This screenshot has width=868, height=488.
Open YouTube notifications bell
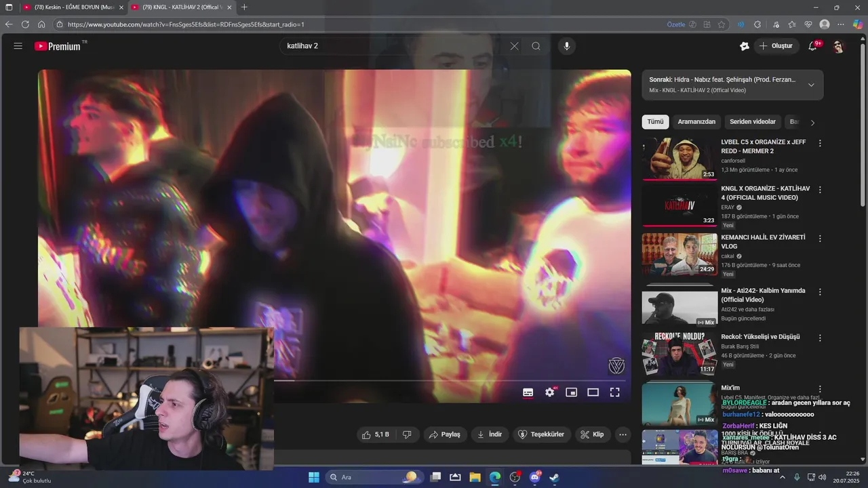[x=813, y=46]
